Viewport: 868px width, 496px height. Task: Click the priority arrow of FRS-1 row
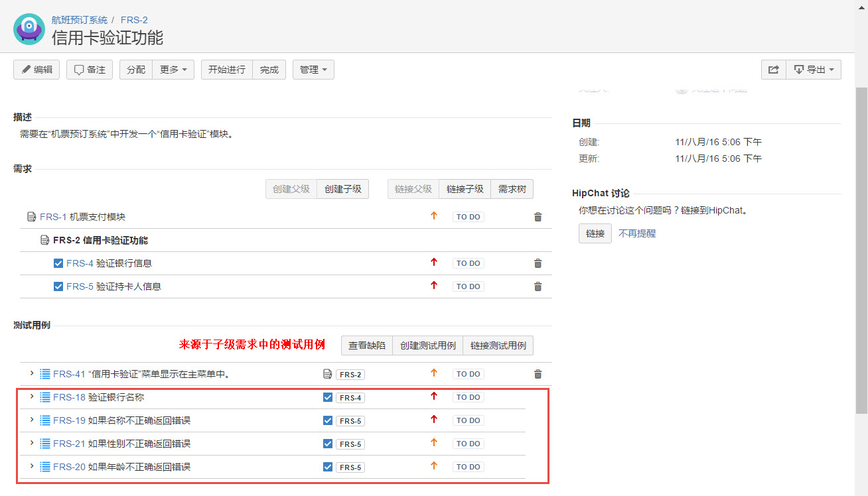click(x=434, y=216)
